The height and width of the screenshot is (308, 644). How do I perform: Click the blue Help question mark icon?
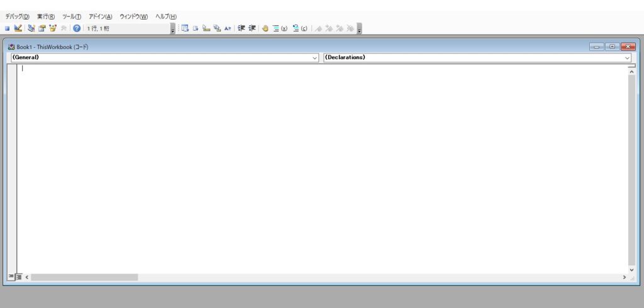click(x=77, y=28)
